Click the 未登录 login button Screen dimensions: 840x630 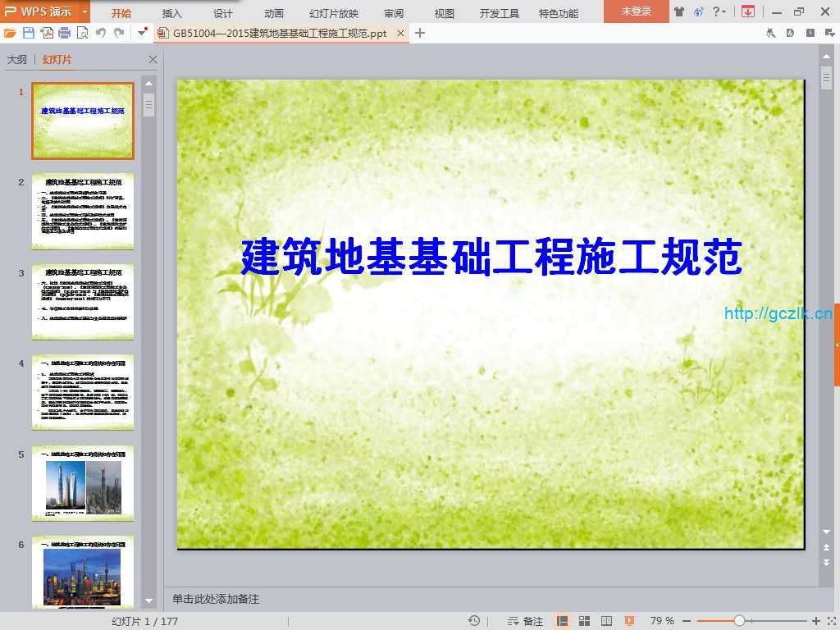click(636, 11)
